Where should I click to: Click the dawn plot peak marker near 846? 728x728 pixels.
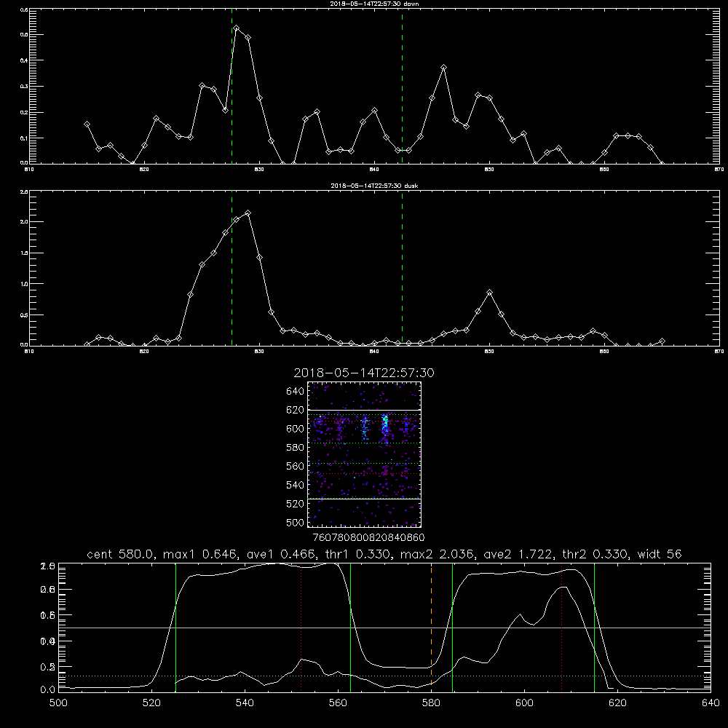[444, 68]
